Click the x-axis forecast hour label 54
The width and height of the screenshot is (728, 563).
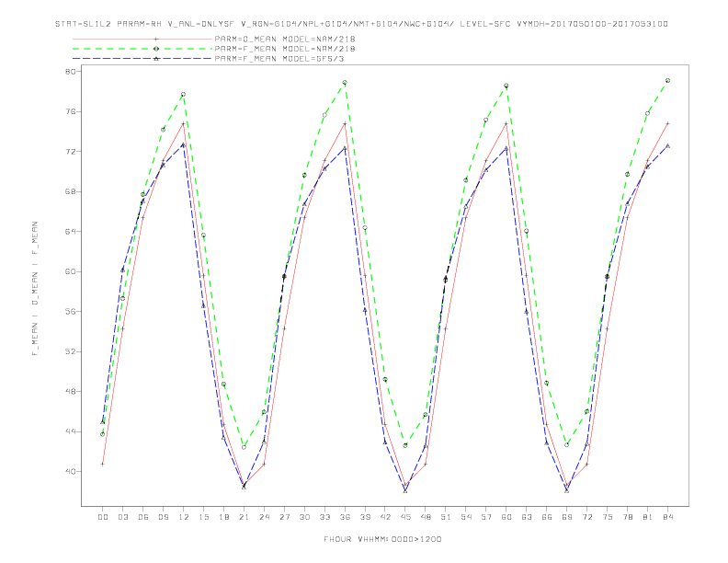click(466, 517)
